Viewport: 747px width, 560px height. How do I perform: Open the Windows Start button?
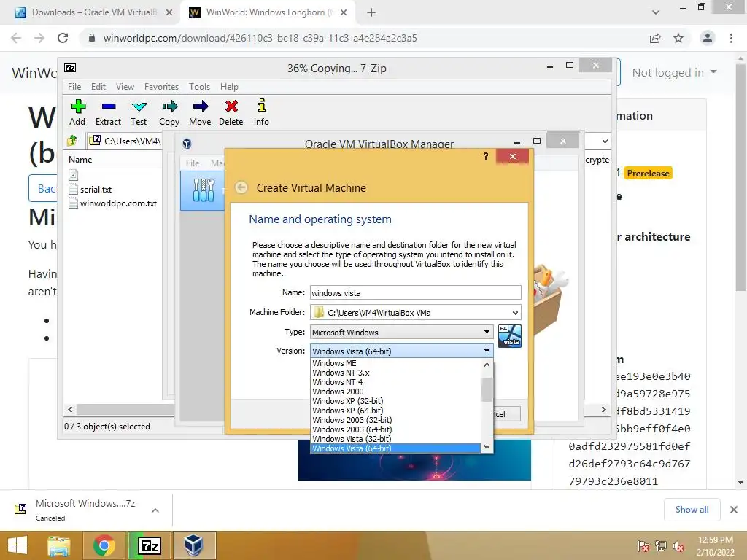point(18,545)
